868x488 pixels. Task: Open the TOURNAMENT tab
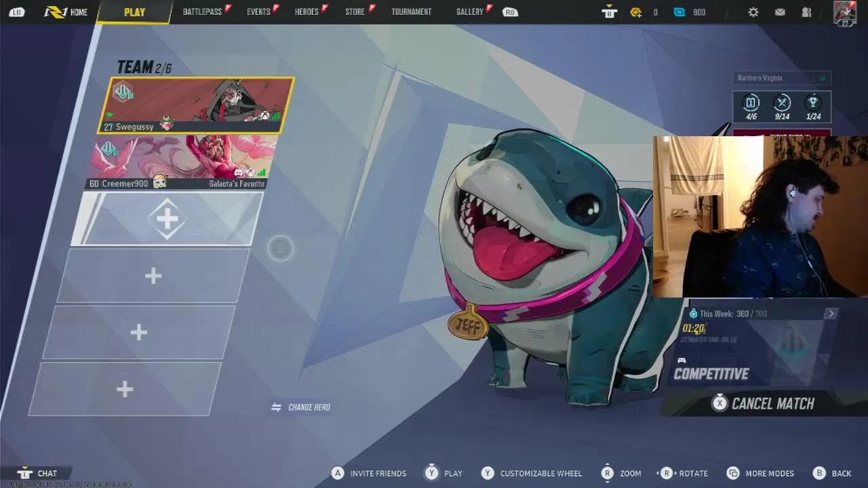(411, 12)
